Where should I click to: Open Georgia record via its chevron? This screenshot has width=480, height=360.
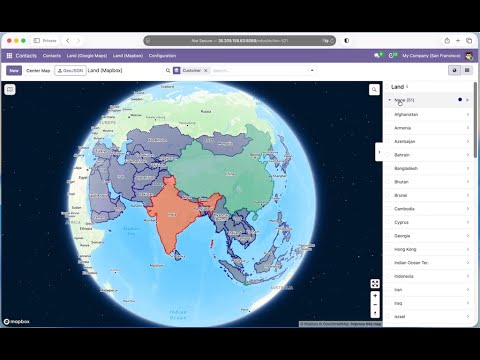click(468, 236)
